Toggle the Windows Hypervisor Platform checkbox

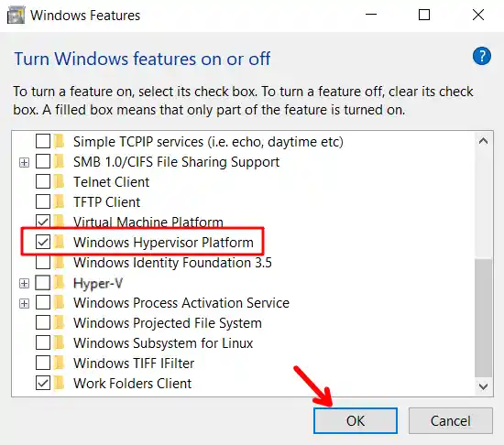coord(43,242)
